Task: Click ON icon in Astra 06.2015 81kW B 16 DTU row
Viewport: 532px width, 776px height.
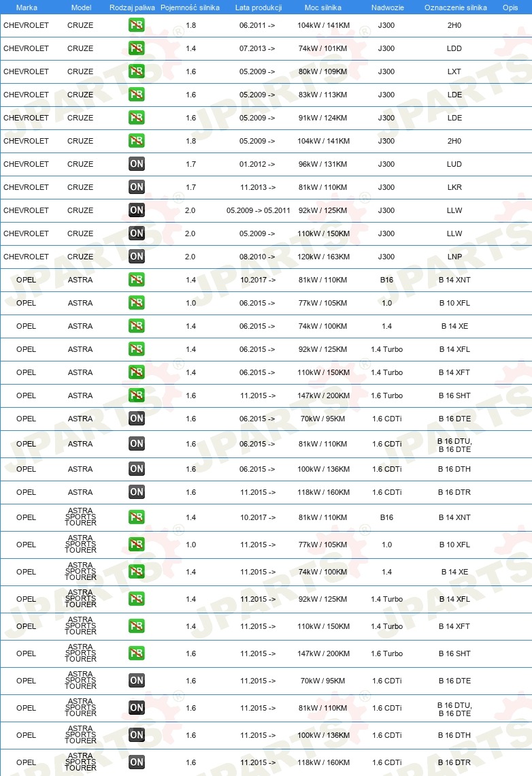Action: coord(137,444)
